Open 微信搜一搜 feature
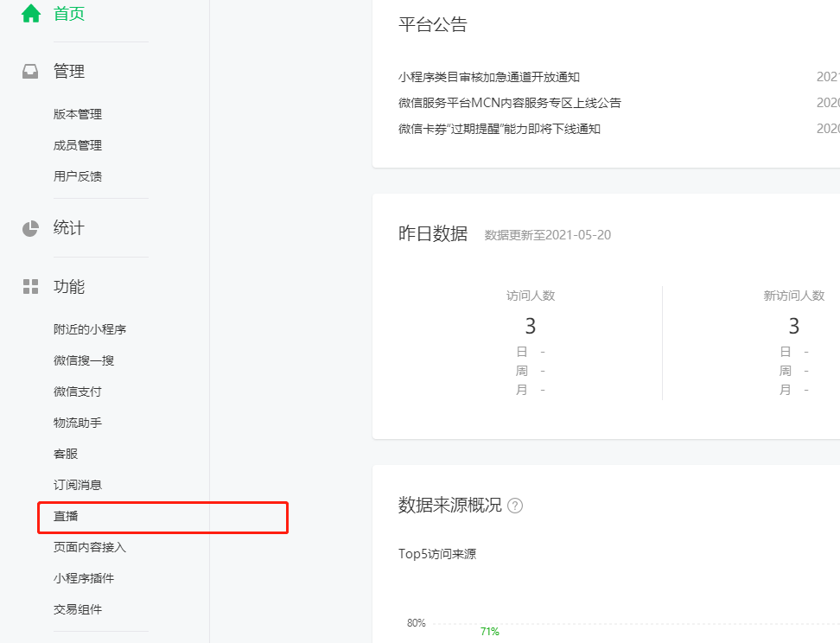The height and width of the screenshot is (643, 840). pyautogui.click(x=84, y=360)
